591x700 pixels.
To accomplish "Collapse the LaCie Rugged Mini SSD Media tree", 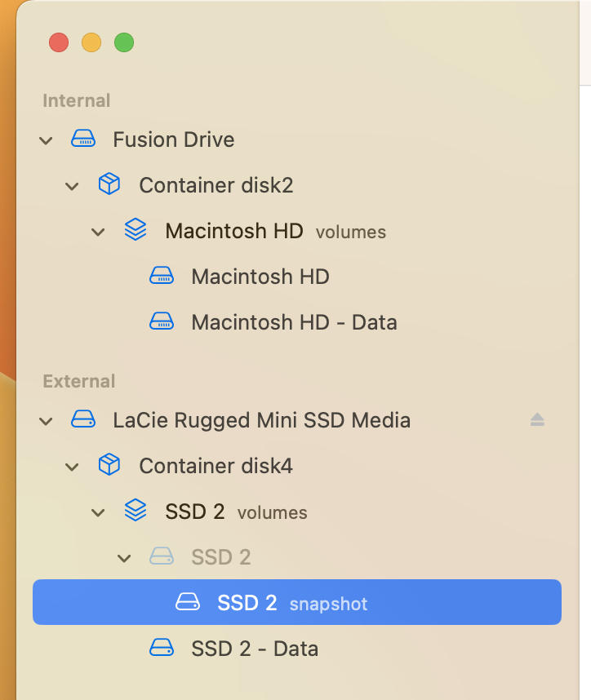I will (47, 421).
